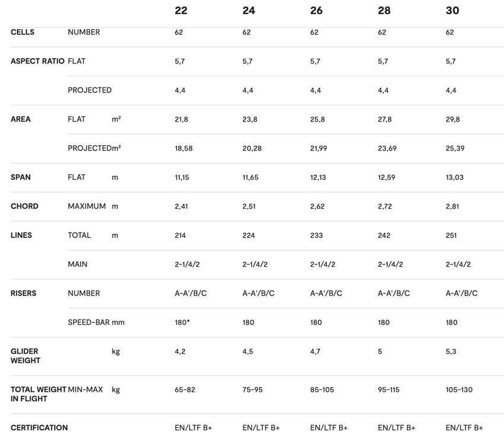504x444 pixels.
Task: Click the GLIDER WEIGHT row label
Action: [x=25, y=356]
